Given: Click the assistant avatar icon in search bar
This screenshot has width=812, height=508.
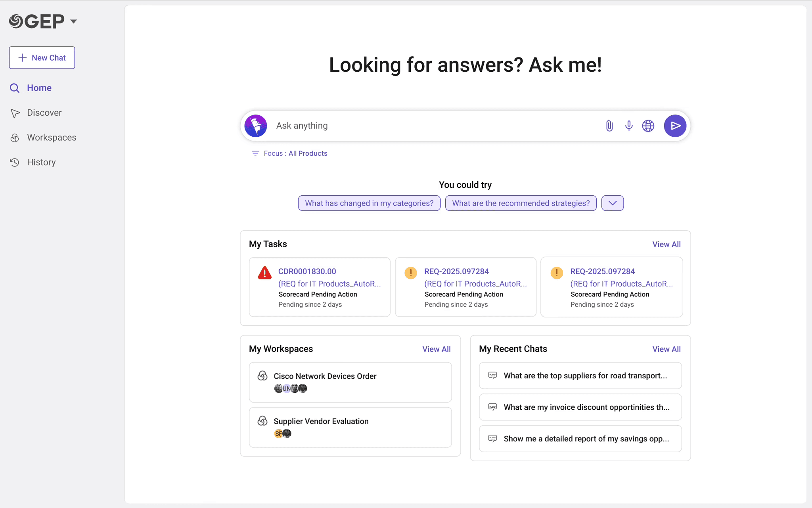Looking at the screenshot, I should coord(256,126).
